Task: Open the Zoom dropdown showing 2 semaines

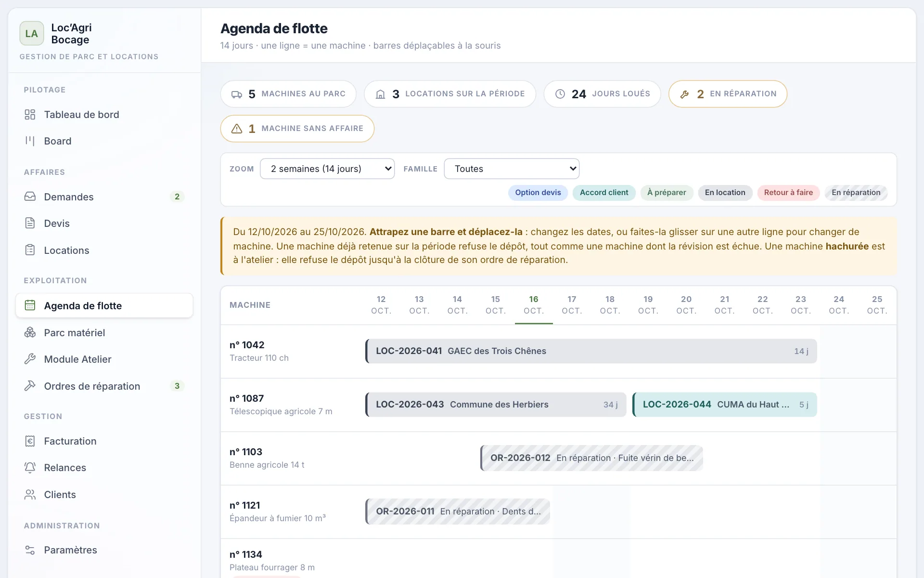Action: coord(327,169)
